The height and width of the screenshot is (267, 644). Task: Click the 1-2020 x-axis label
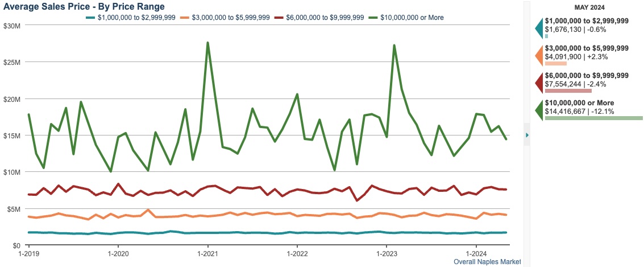tap(118, 254)
